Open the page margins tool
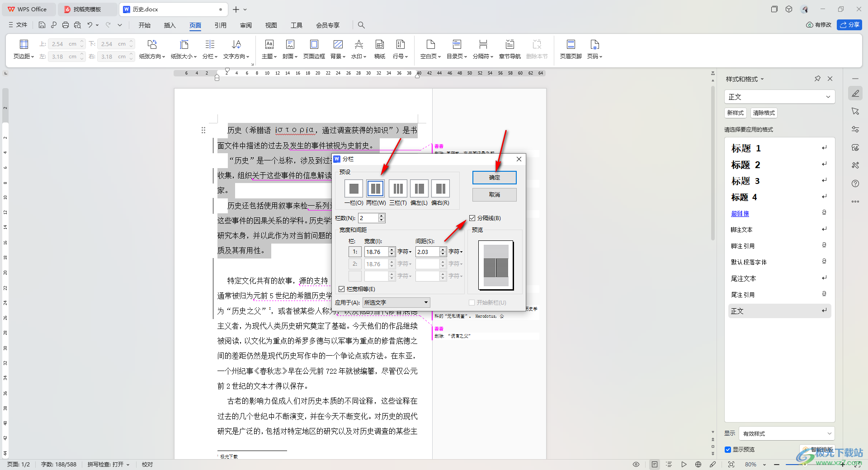Viewport: 868px width, 470px height. tap(24, 49)
